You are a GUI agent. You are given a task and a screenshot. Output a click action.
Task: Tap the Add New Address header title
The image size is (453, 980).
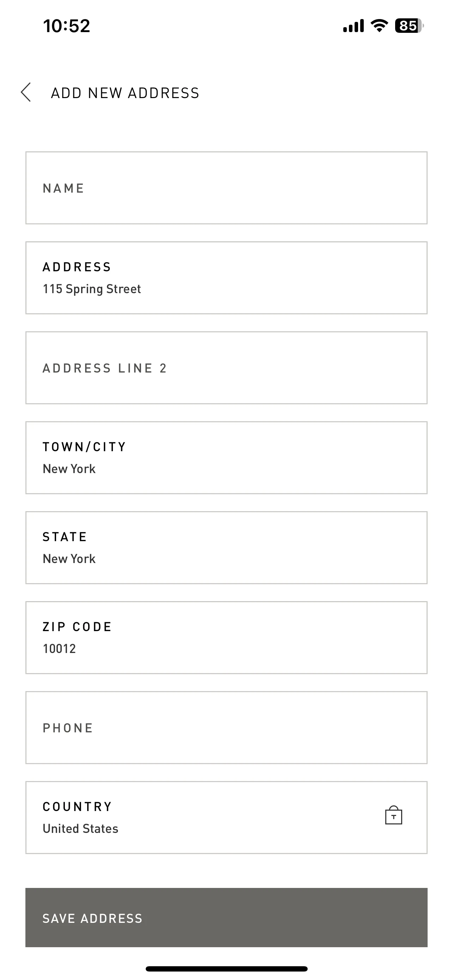125,93
